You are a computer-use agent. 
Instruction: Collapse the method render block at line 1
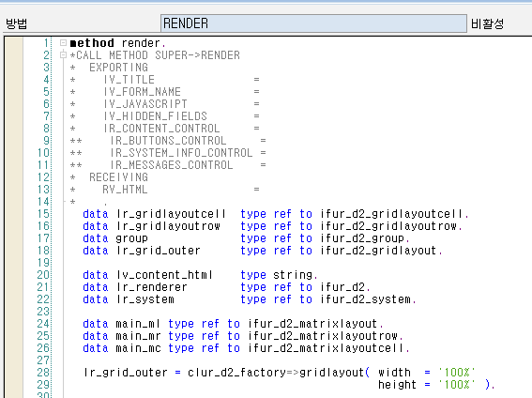(63, 43)
